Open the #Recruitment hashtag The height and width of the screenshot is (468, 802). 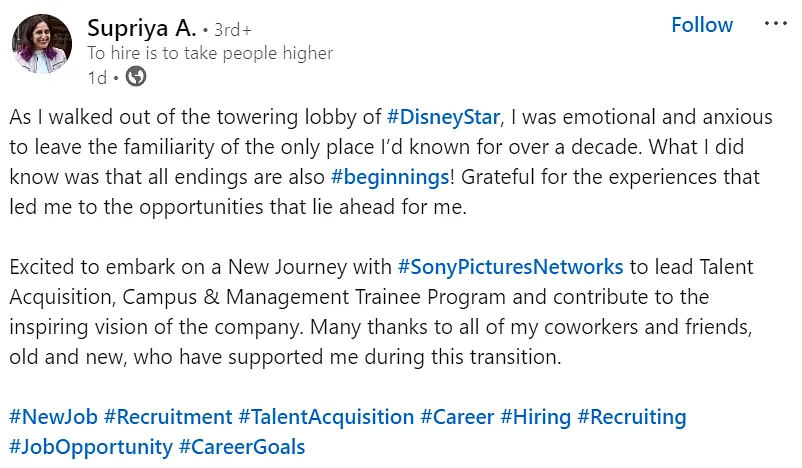pyautogui.click(x=168, y=417)
